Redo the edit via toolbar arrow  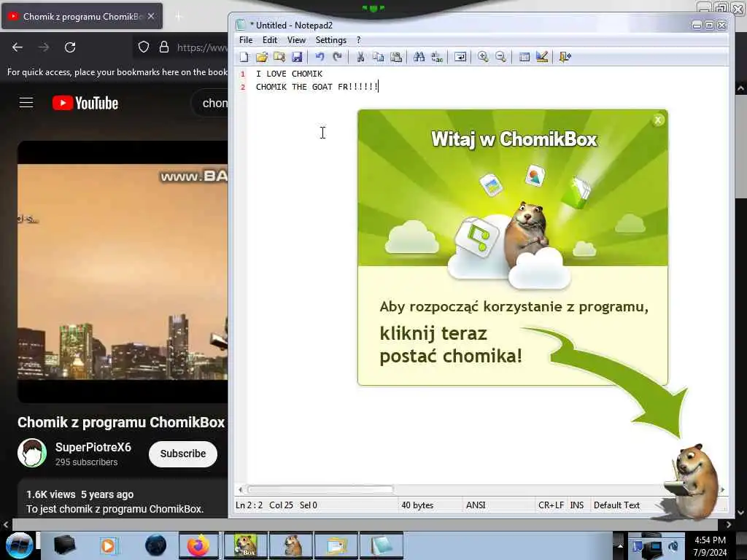(337, 57)
